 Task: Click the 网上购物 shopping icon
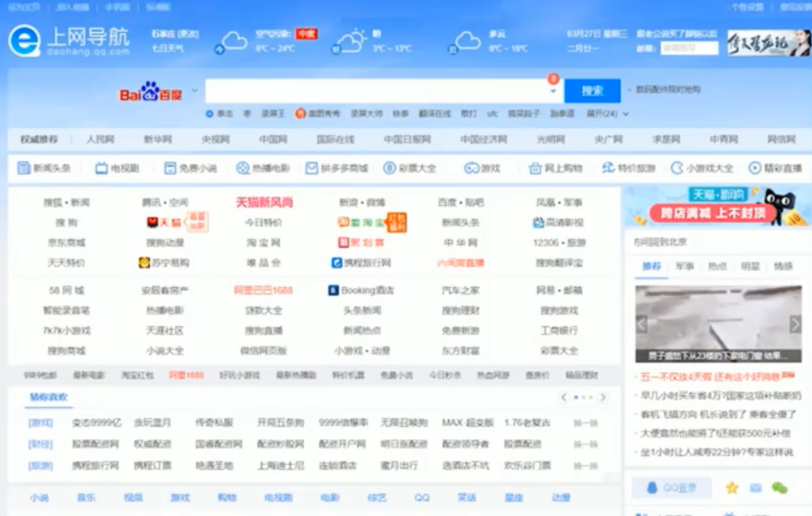pyautogui.click(x=535, y=168)
